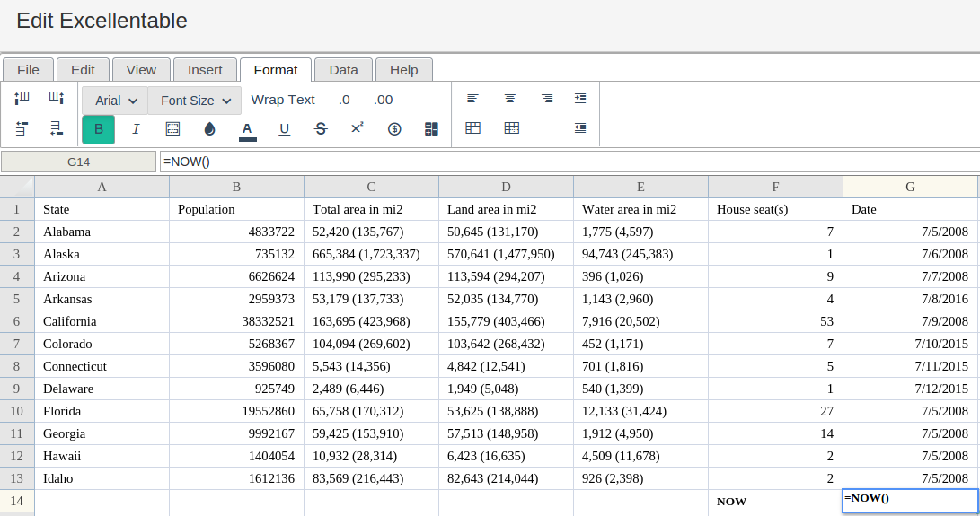Align text to the left
Screen dimensions: 980x516
(x=472, y=99)
